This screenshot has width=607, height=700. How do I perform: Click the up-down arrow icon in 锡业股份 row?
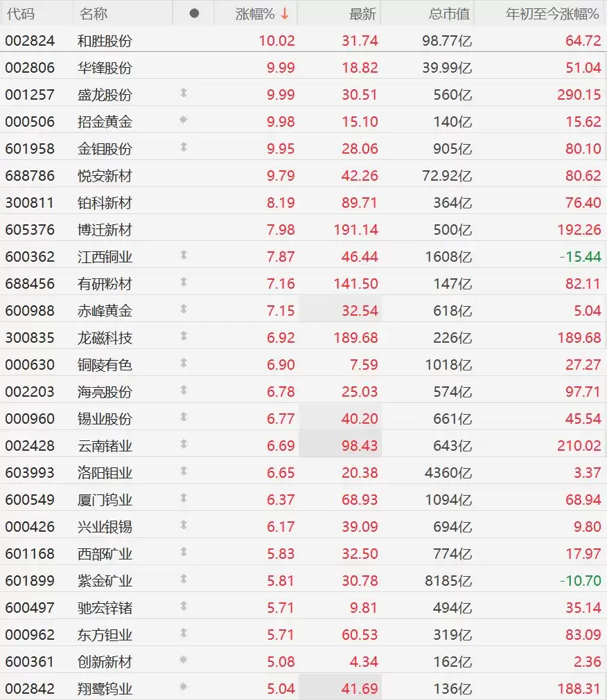tap(183, 417)
